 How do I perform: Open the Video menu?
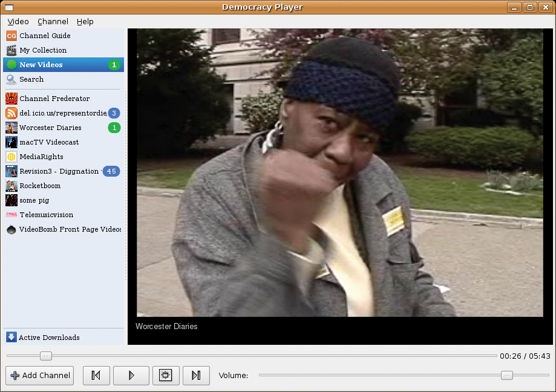(x=18, y=22)
